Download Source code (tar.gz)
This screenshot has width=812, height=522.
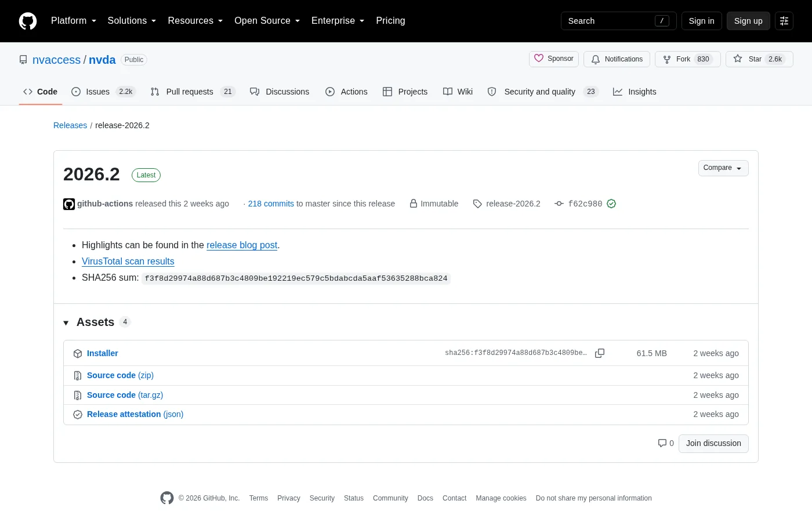(125, 395)
